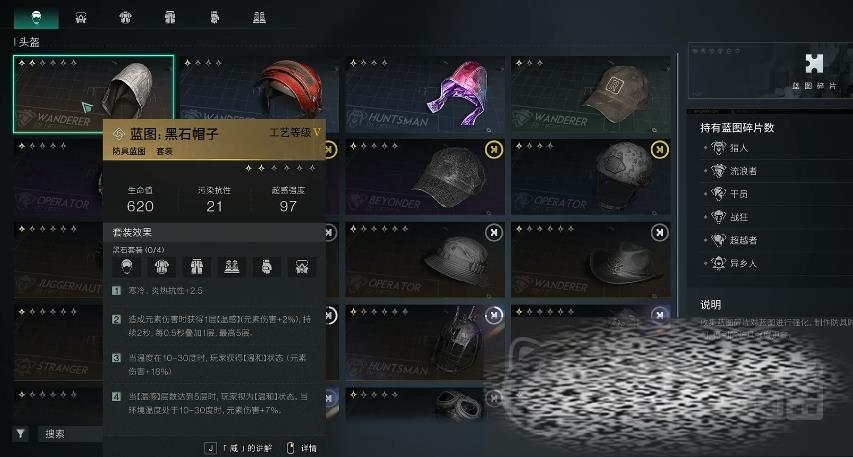853x457 pixels.
Task: Click the filter funnel icon
Action: coord(21,434)
